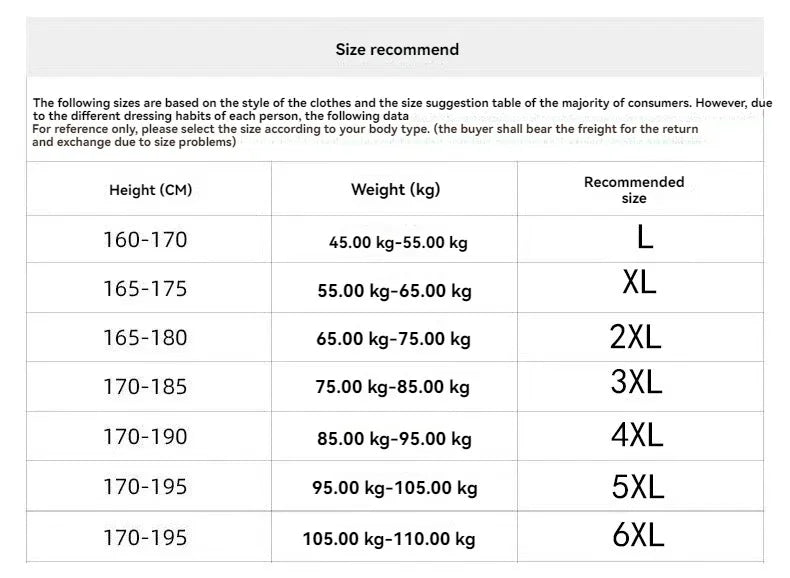Click the Recommended size column header
This screenshot has height=578, width=790.
(x=634, y=190)
